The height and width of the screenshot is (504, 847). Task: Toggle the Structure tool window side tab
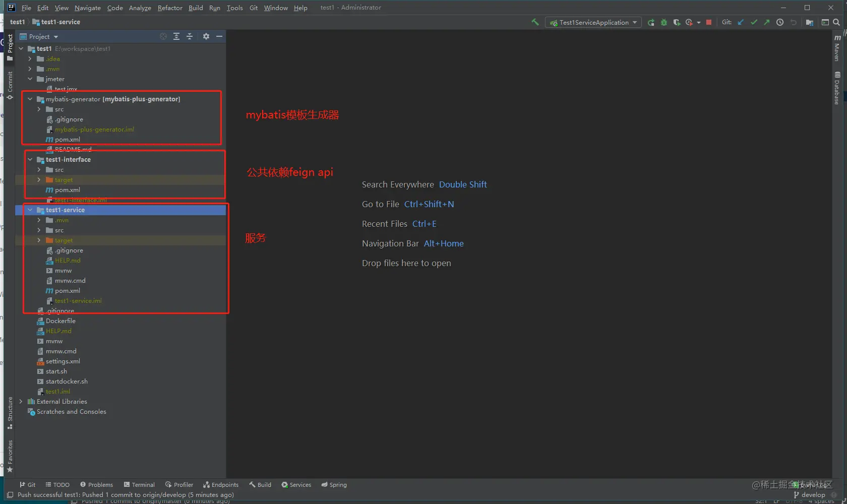tap(10, 413)
